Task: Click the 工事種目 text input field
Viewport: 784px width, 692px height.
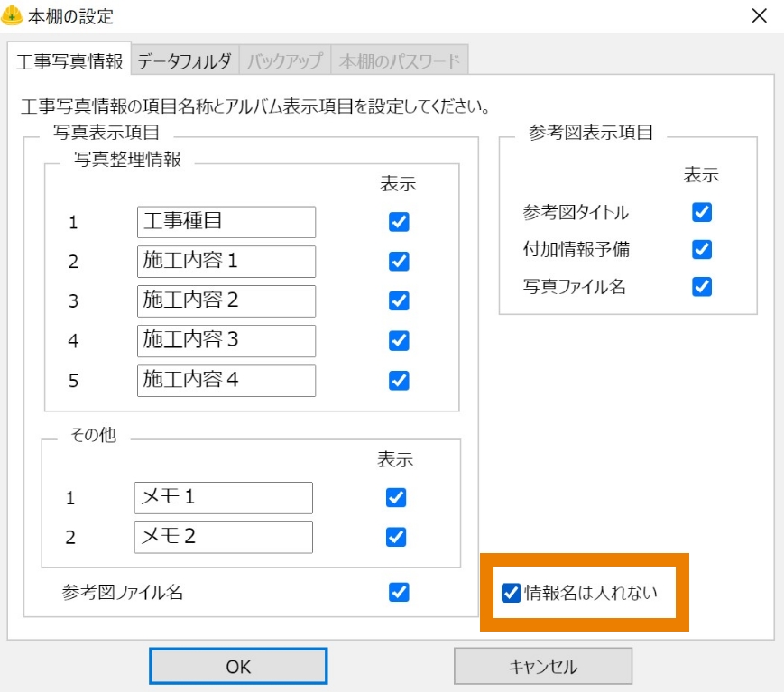Action: click(x=226, y=221)
